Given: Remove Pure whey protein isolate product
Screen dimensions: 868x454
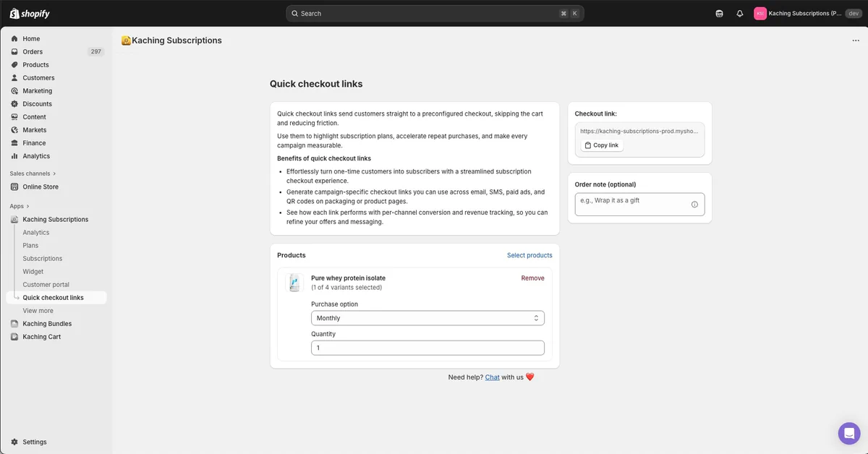Looking at the screenshot, I should [533, 278].
